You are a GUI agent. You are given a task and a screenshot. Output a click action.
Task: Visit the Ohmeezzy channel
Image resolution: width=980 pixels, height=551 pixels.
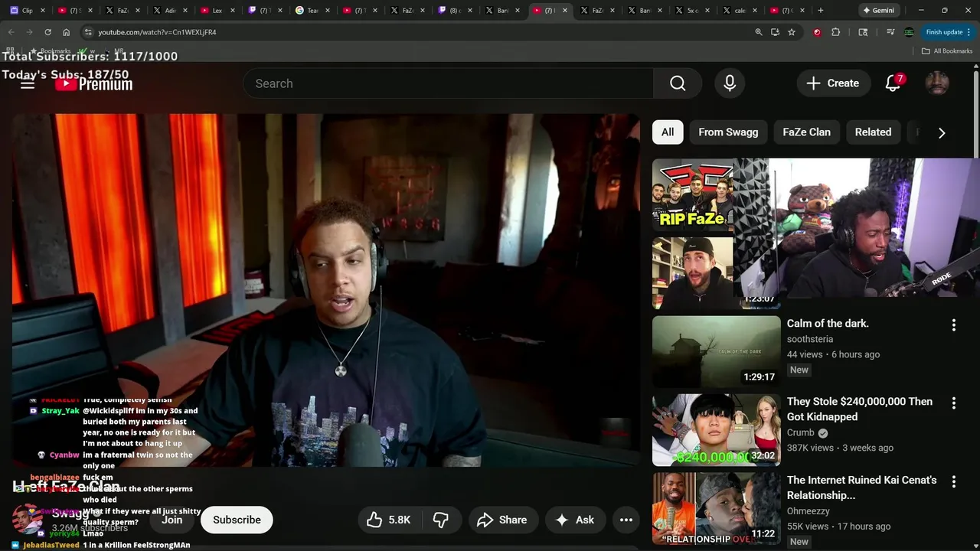(x=808, y=511)
